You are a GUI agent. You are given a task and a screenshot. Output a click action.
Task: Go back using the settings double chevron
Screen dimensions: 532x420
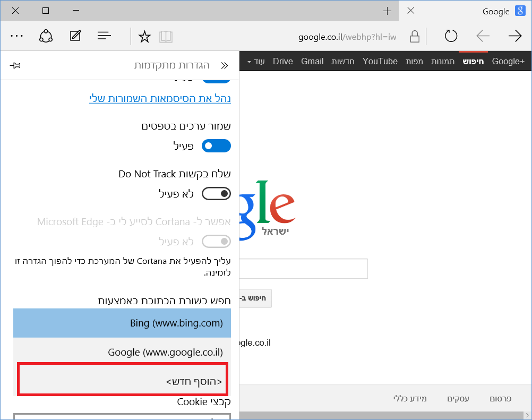pyautogui.click(x=224, y=65)
